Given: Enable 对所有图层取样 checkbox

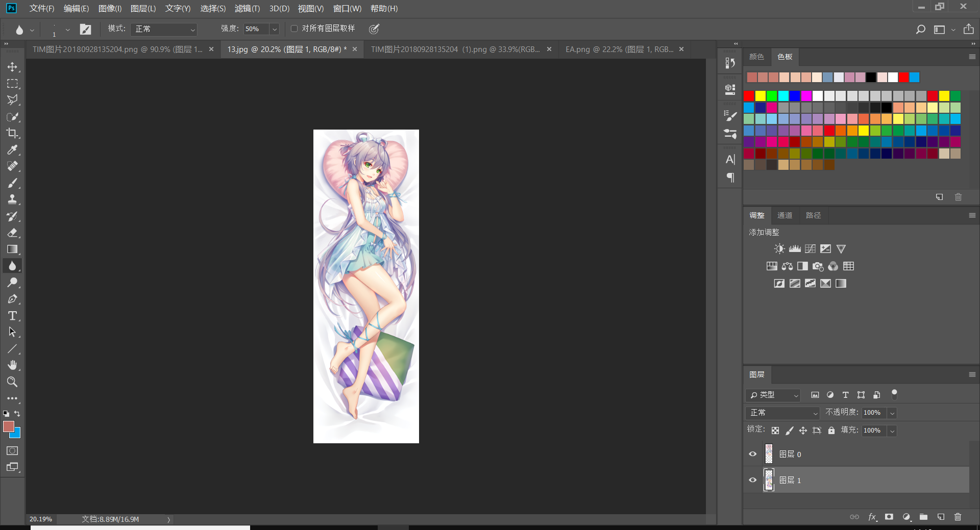Looking at the screenshot, I should (294, 29).
